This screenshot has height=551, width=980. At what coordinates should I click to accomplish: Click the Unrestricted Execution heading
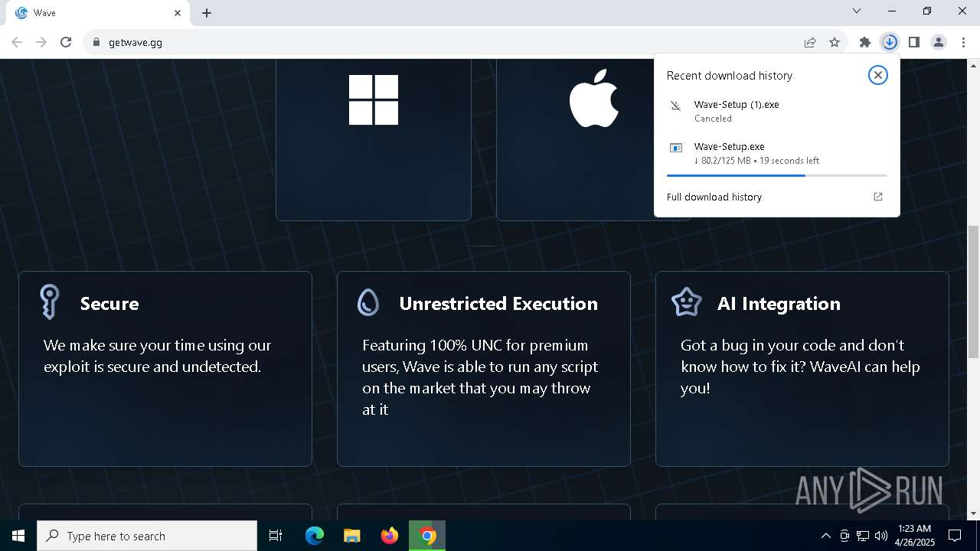pos(498,303)
